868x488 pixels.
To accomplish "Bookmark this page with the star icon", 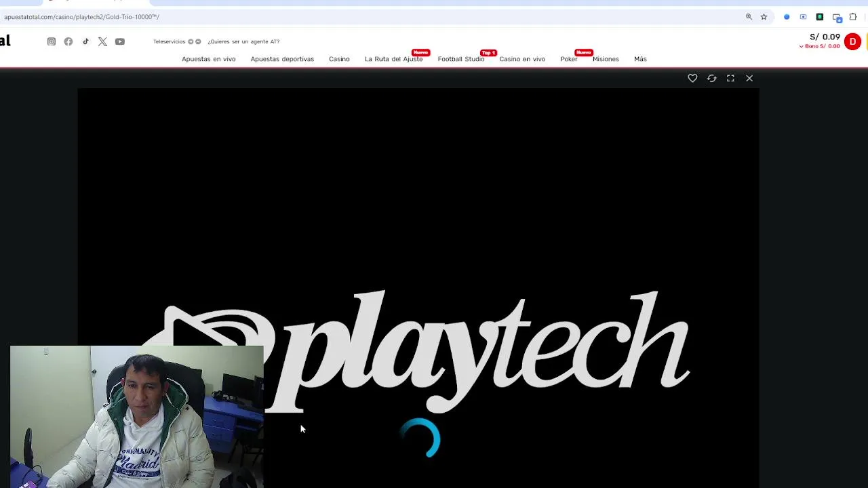I will 764,17.
